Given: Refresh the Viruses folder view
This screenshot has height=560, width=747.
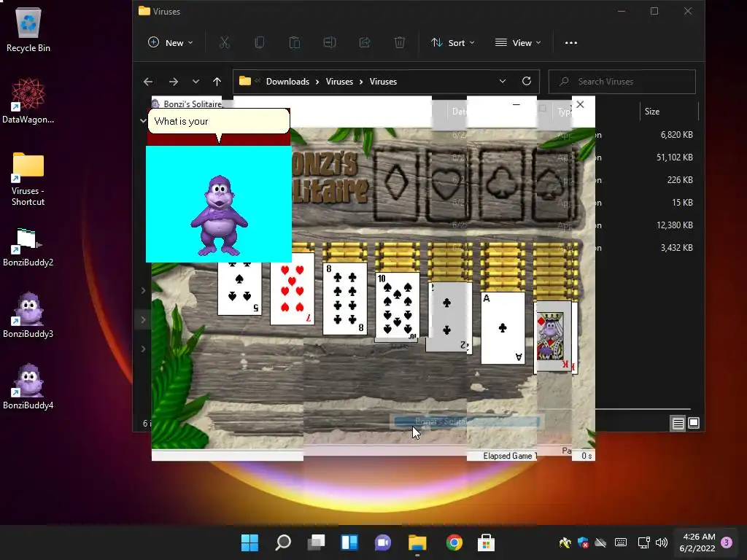Looking at the screenshot, I should [527, 81].
